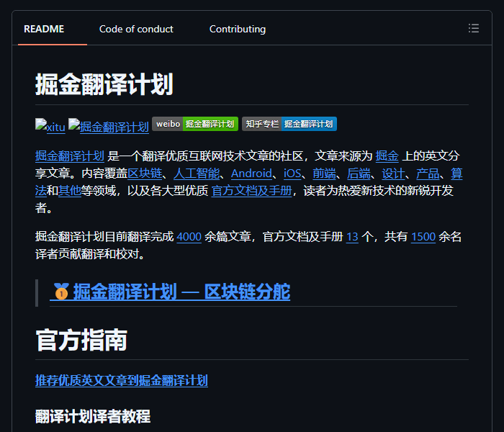The width and height of the screenshot is (504, 432).
Task: Open the 知乎专栏 掘金翻译计划 badge
Action: point(289,124)
